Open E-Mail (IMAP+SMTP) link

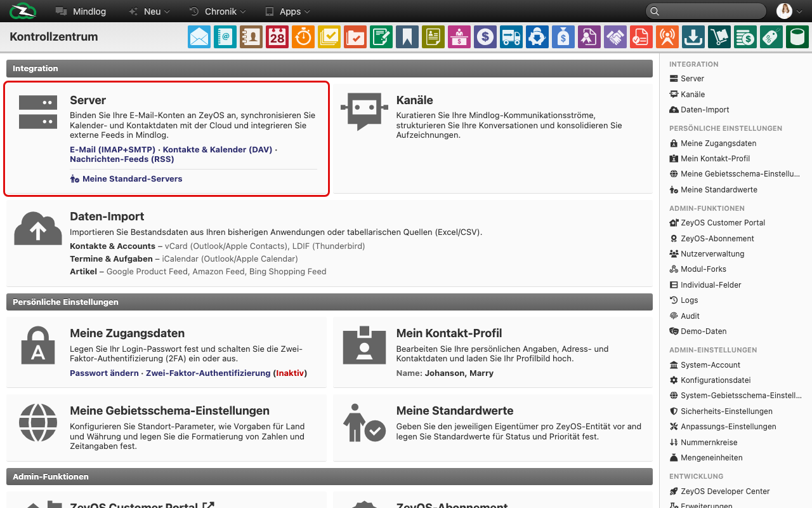112,149
